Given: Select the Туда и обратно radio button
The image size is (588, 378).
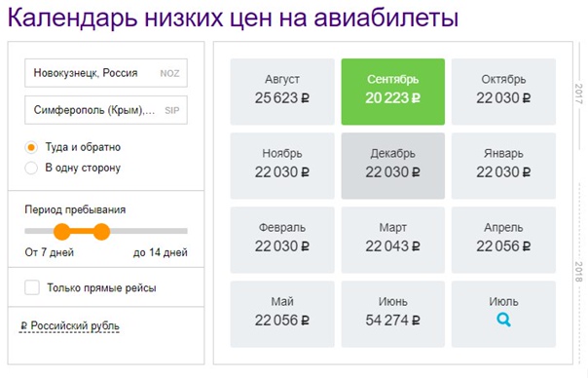Looking at the screenshot, I should pyautogui.click(x=31, y=147).
